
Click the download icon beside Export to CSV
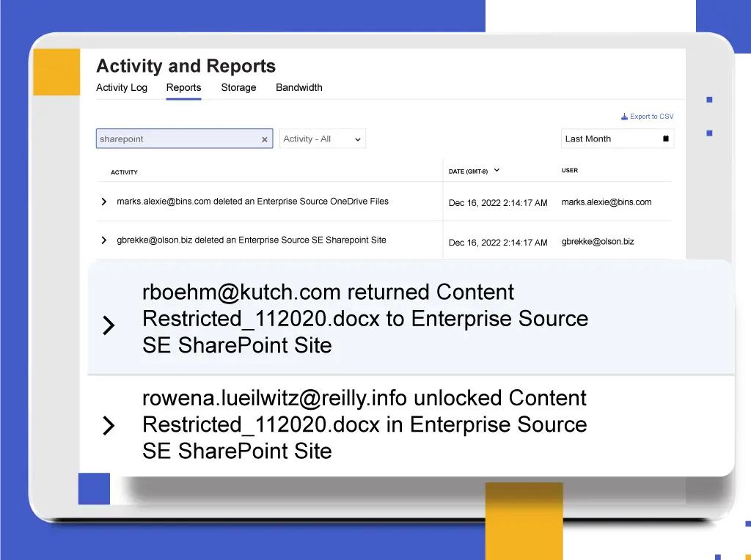pos(624,117)
